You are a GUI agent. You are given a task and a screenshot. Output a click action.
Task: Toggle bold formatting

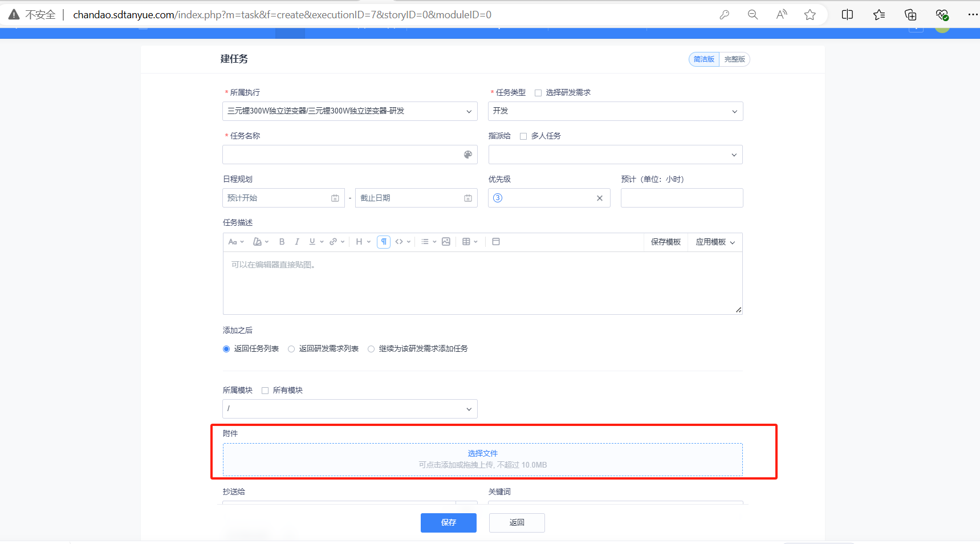pyautogui.click(x=282, y=242)
